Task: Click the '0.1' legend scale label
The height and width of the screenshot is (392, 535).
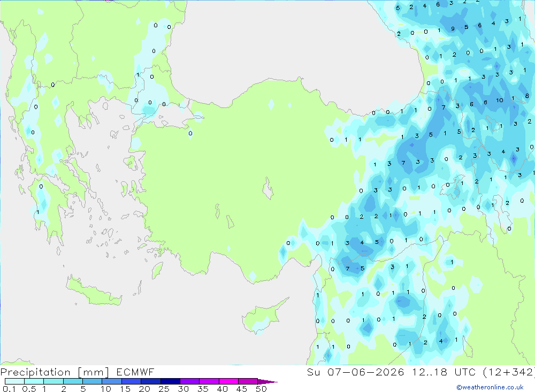Action: click(9, 389)
